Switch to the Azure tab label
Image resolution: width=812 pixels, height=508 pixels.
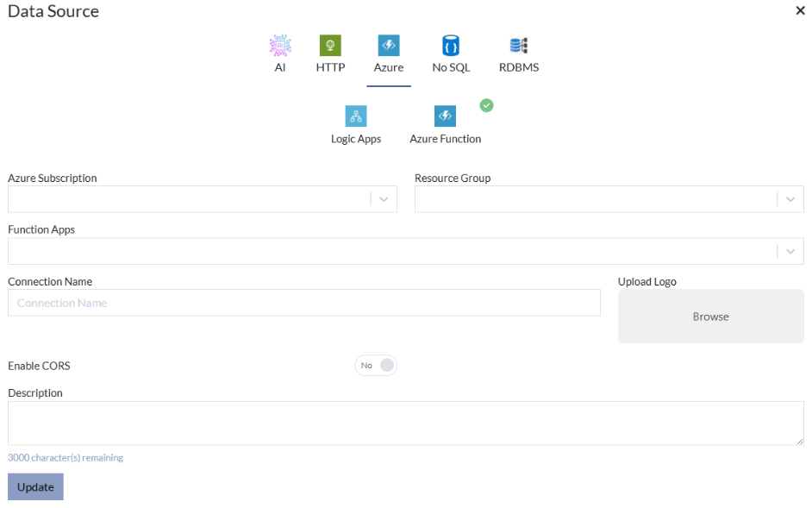pyautogui.click(x=389, y=67)
